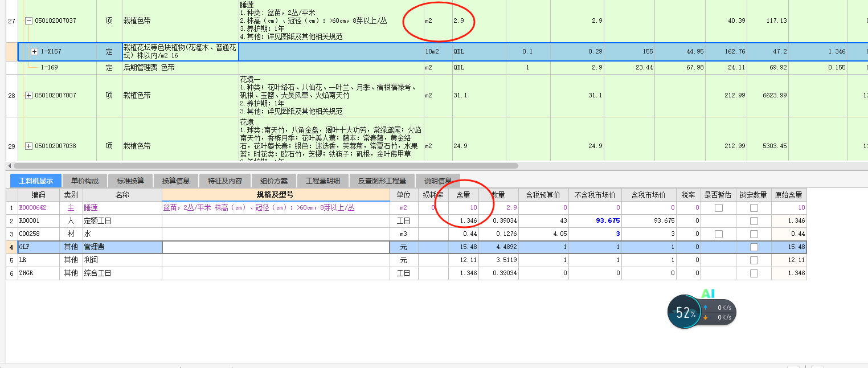This screenshot has height=368, width=868.
Task: Tick 是否暂估 checkbox for 睡莲 row
Action: [718, 208]
